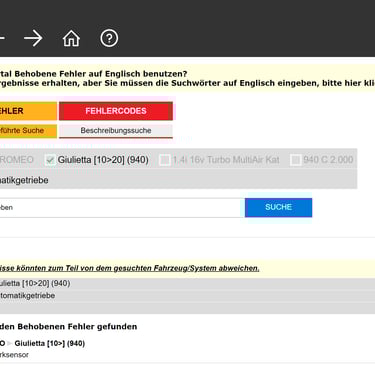Select the Automatikgetriebe results filter row

187,296
